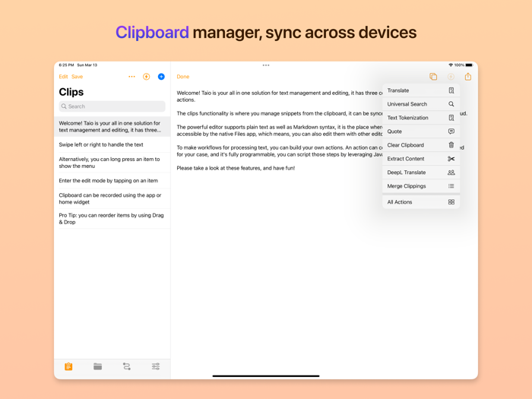
Task: Select 'Swipe left or right to handle the text' clip
Action: pyautogui.click(x=112, y=144)
